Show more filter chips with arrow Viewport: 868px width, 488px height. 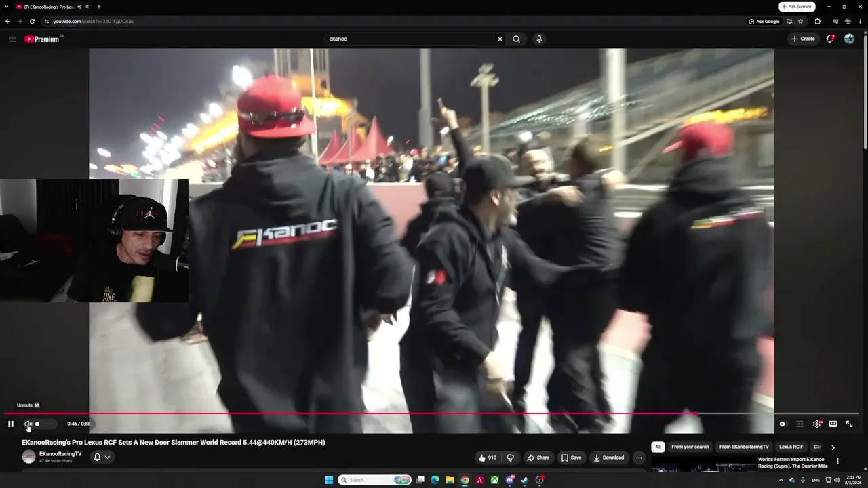(833, 447)
